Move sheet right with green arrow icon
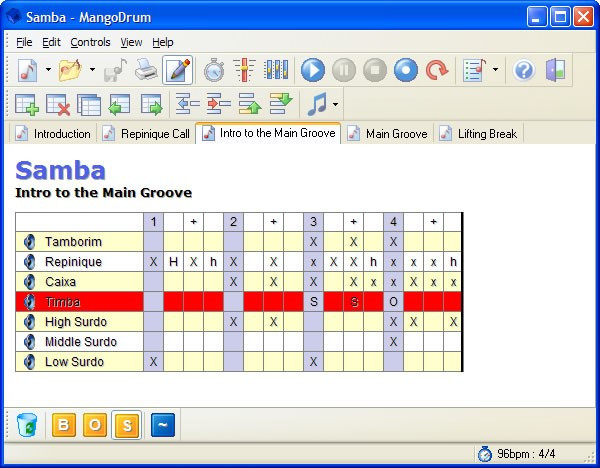600x468 pixels. coord(152,104)
